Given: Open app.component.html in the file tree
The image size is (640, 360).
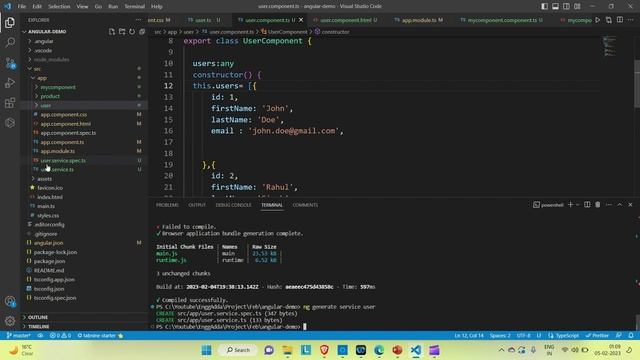Looking at the screenshot, I should 66,124.
